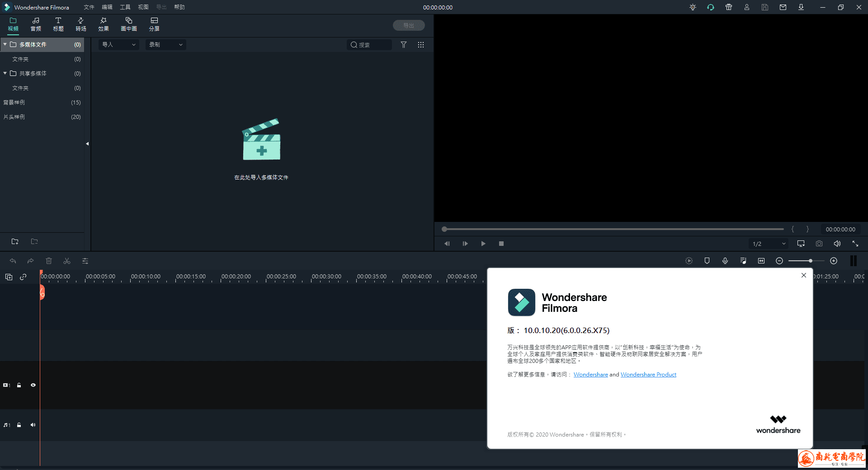Toggle lock on video track 1

tap(19, 385)
